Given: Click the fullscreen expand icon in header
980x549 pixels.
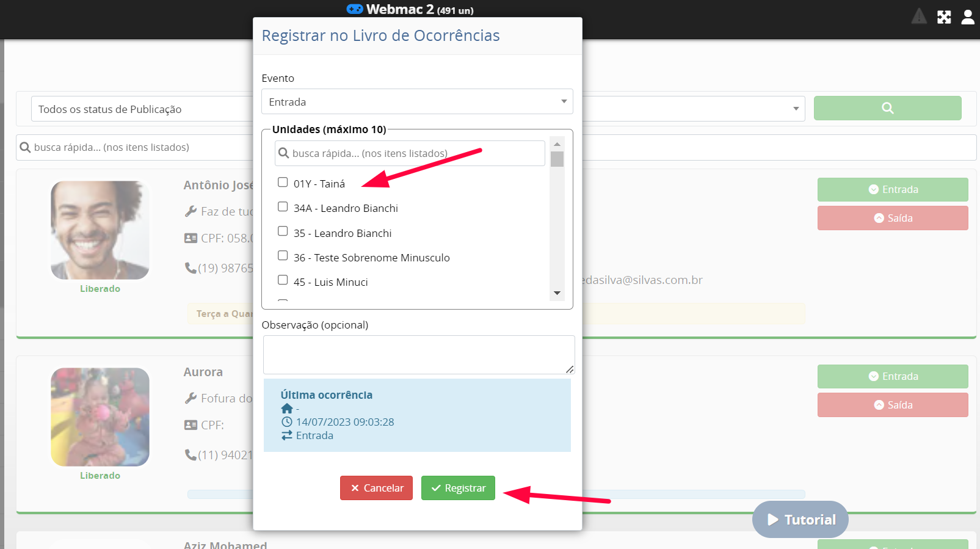Looking at the screenshot, I should pyautogui.click(x=944, y=17).
